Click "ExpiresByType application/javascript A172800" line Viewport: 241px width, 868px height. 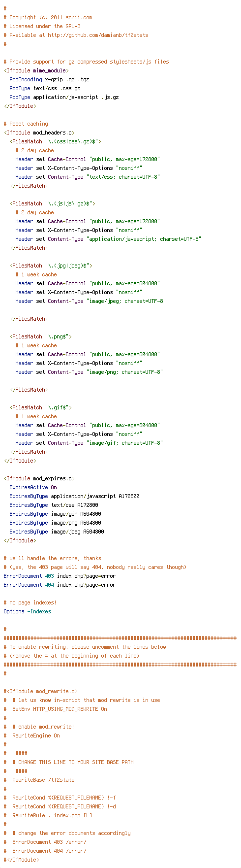click(x=74, y=496)
